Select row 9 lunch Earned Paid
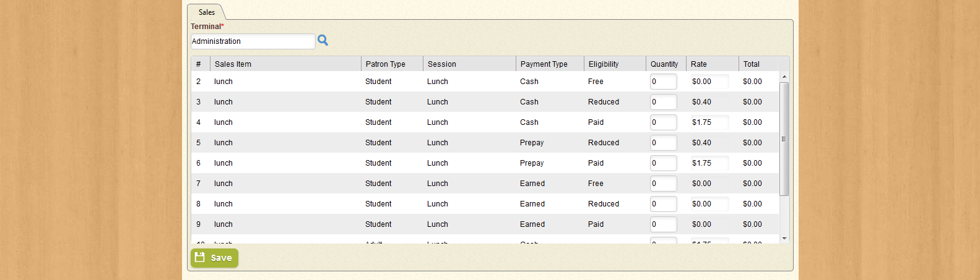The height and width of the screenshot is (280, 980). (x=485, y=224)
